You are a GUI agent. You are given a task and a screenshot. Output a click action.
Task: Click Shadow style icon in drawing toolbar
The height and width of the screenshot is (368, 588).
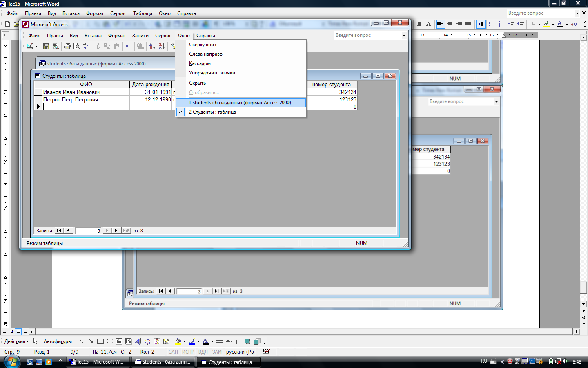click(x=247, y=341)
